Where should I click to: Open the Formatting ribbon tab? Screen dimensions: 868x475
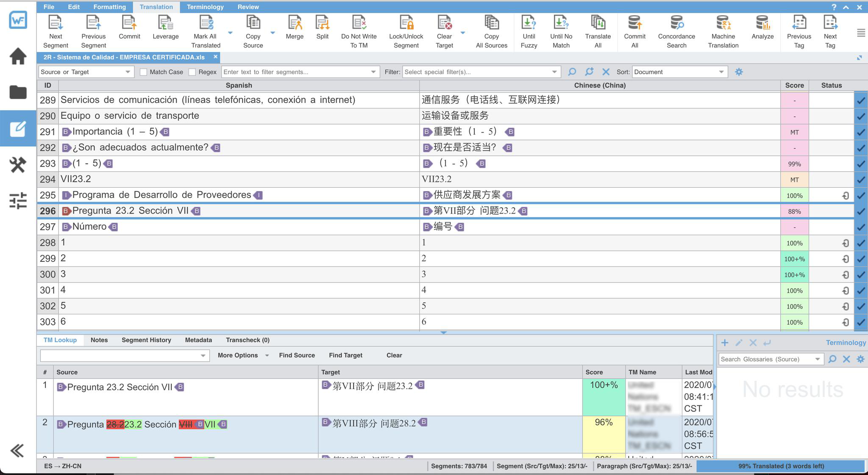[x=109, y=7]
